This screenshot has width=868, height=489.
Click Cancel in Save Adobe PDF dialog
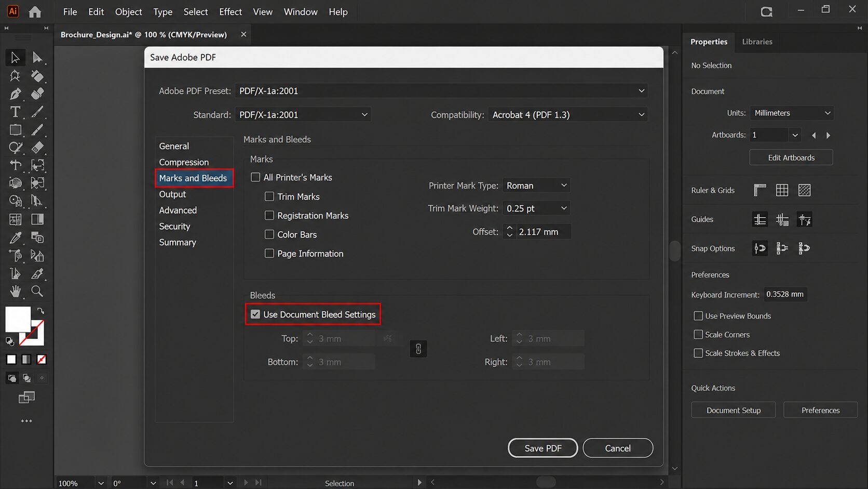tap(618, 448)
